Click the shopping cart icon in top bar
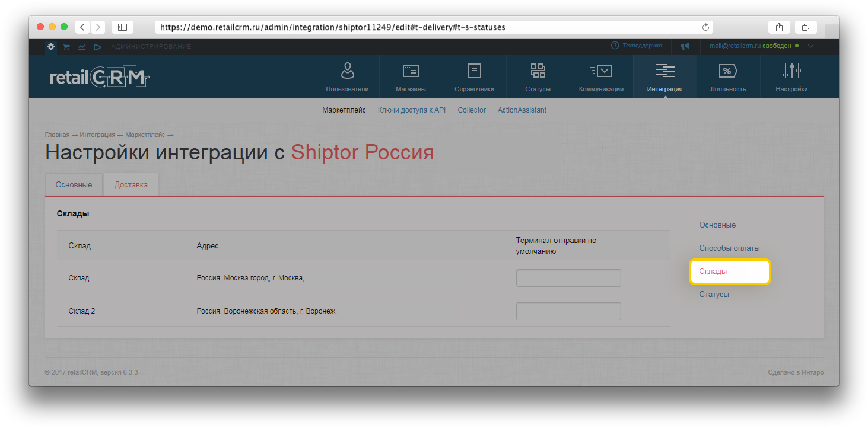Viewport: 868px width, 428px height. pyautogui.click(x=66, y=47)
